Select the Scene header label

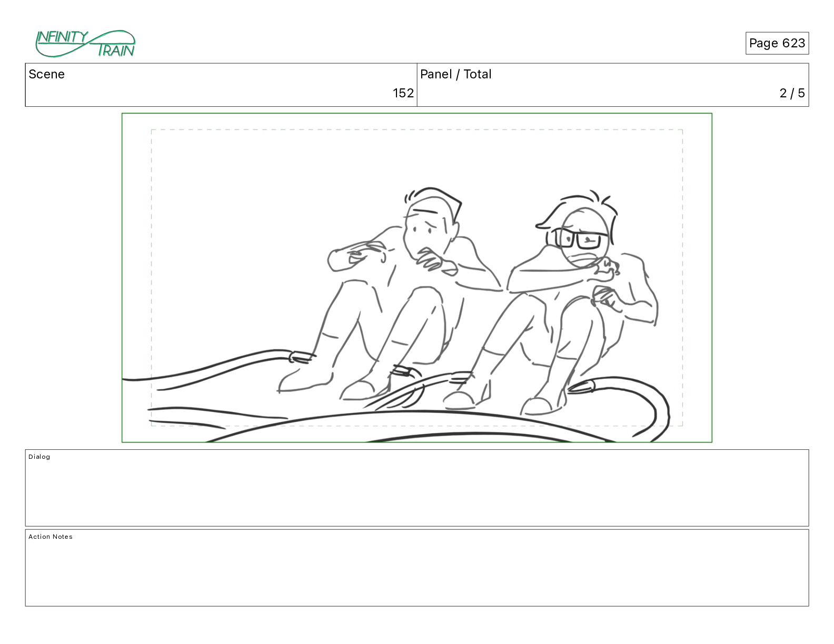(46, 74)
